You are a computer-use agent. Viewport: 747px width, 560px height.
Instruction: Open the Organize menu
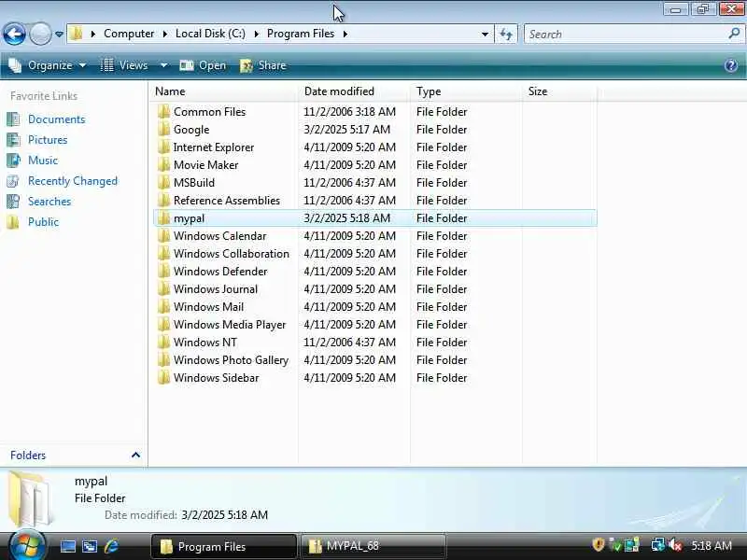click(x=48, y=65)
